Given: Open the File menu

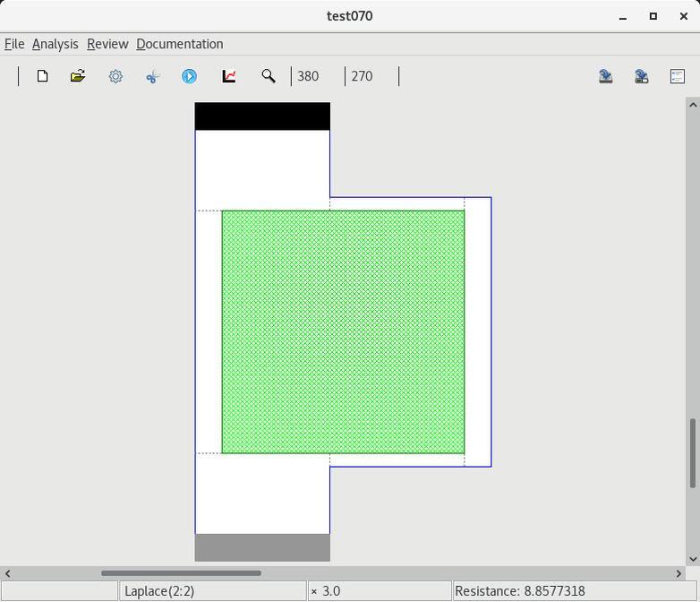Looking at the screenshot, I should point(14,44).
